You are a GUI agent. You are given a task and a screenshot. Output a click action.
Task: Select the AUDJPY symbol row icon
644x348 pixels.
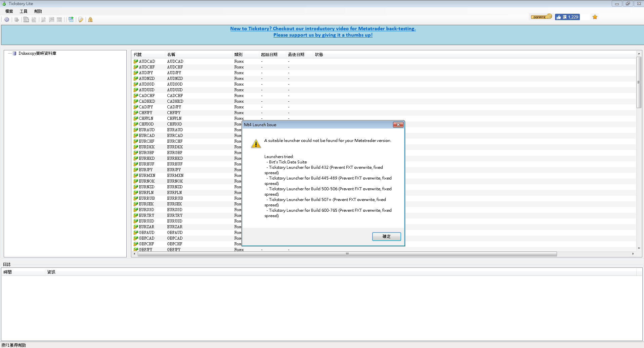(x=136, y=73)
